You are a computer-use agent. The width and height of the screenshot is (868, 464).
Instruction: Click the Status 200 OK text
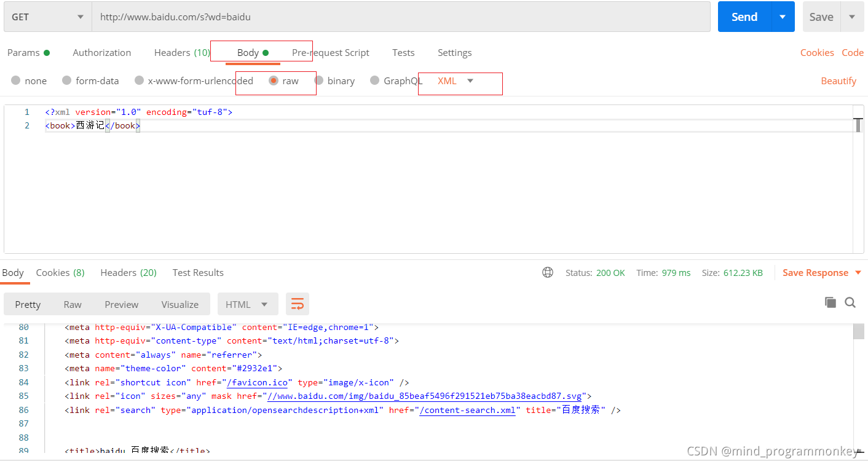595,272
